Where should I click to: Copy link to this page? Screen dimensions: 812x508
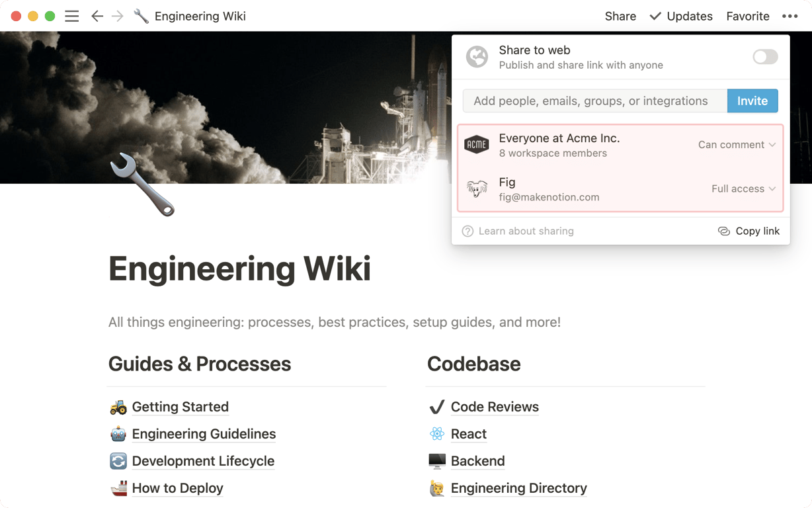tap(749, 232)
